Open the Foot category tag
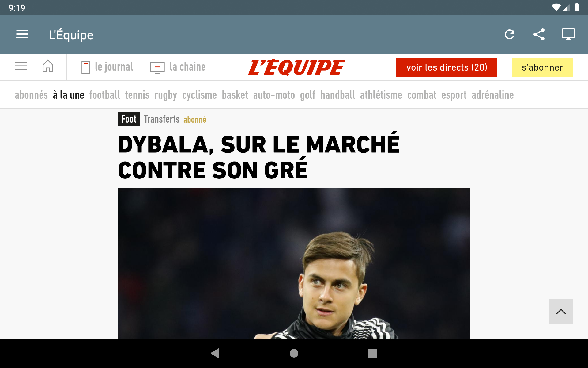The width and height of the screenshot is (588, 368). click(129, 119)
